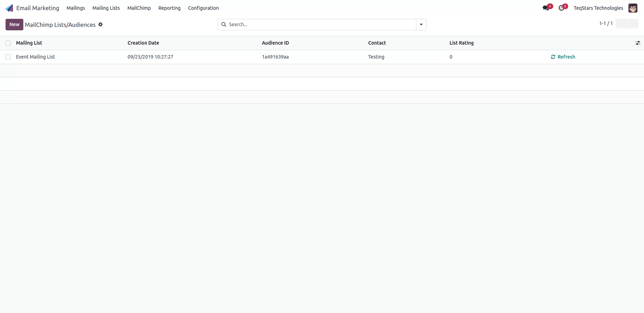Open the TeqStars Technologies company switcher
Viewport: 644px width, 313px height.
tap(598, 8)
